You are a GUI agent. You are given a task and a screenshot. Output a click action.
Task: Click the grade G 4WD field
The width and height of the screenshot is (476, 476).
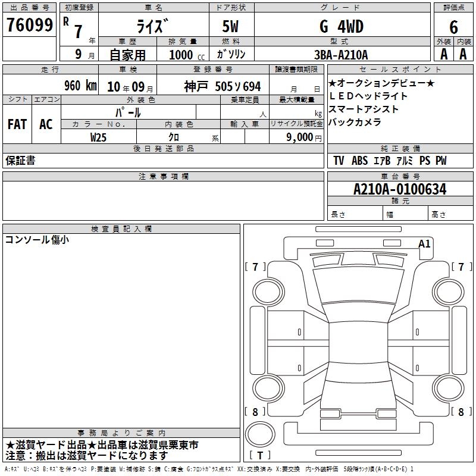tap(341, 26)
